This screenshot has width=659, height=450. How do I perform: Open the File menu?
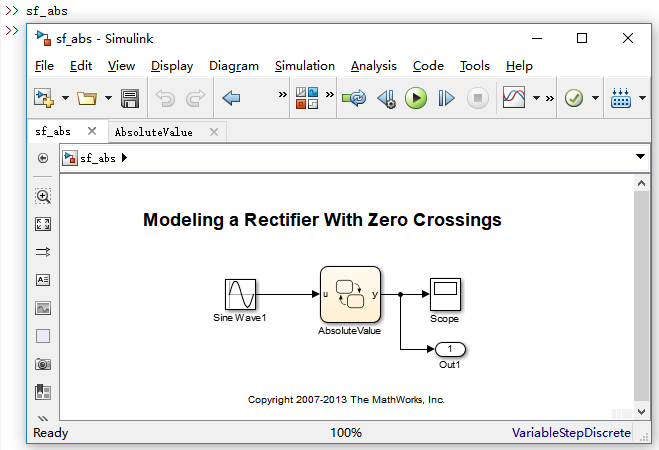tap(44, 66)
